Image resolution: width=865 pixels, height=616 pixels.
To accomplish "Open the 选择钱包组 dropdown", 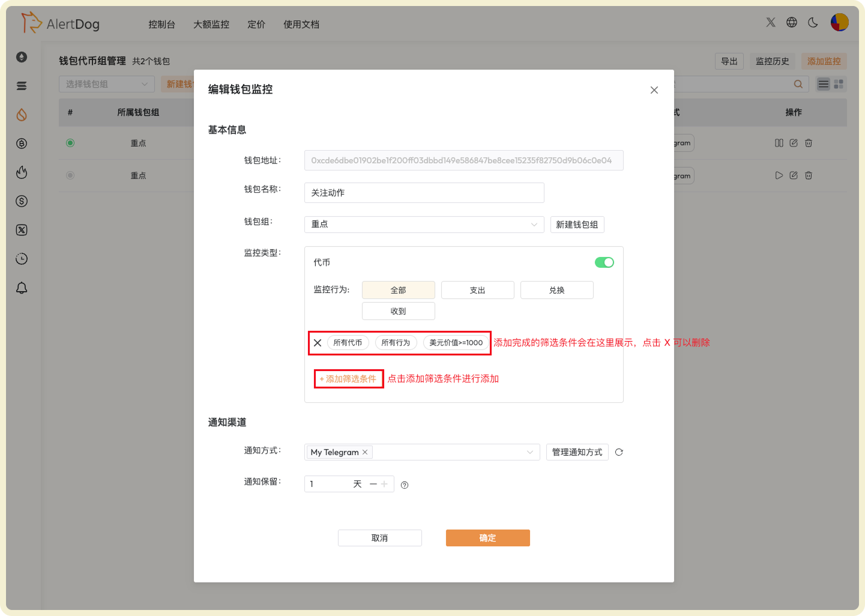I will tap(106, 83).
